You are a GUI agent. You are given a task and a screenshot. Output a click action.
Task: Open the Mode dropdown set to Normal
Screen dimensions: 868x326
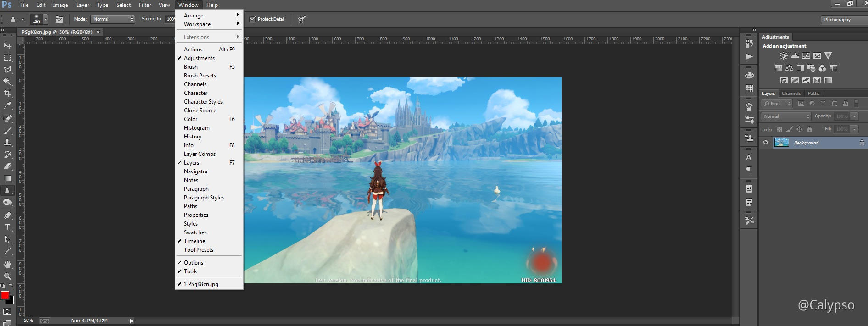coord(113,19)
